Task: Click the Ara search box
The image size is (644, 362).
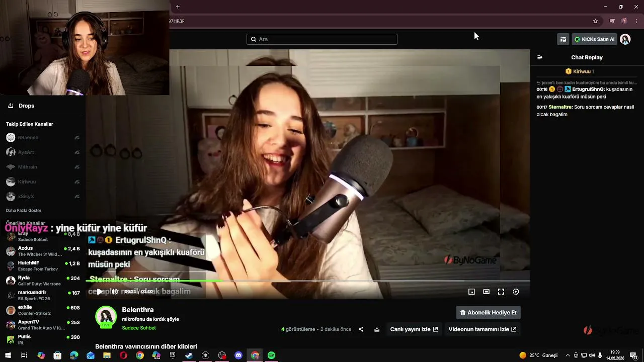Action: 322,39
